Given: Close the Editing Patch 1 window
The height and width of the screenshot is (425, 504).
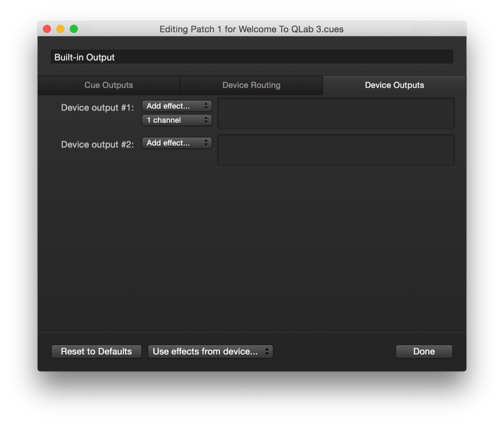Looking at the screenshot, I should click(47, 29).
